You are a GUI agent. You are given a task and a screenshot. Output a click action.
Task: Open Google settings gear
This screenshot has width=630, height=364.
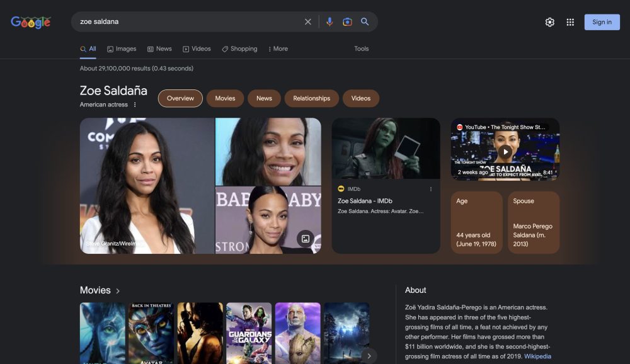pyautogui.click(x=550, y=22)
